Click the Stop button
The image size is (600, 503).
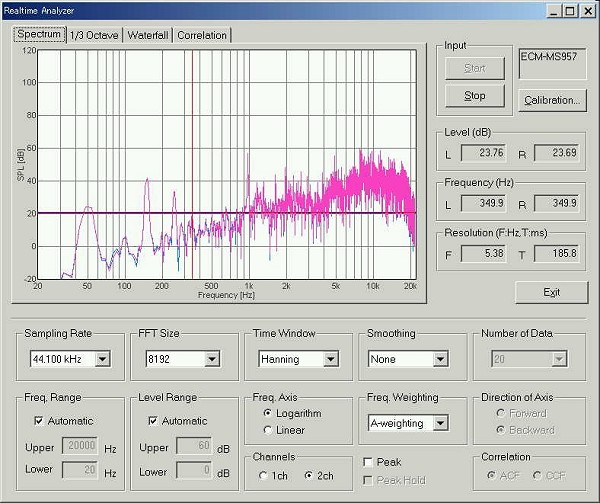tap(474, 96)
